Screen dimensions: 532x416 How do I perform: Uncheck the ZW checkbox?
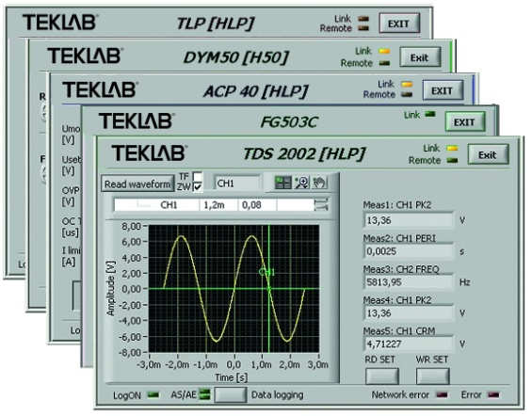(x=197, y=186)
